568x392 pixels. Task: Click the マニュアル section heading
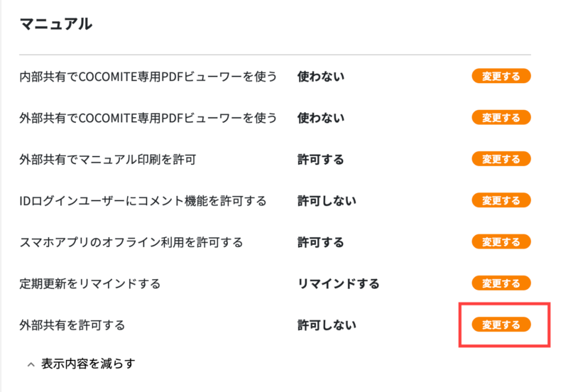(56, 24)
